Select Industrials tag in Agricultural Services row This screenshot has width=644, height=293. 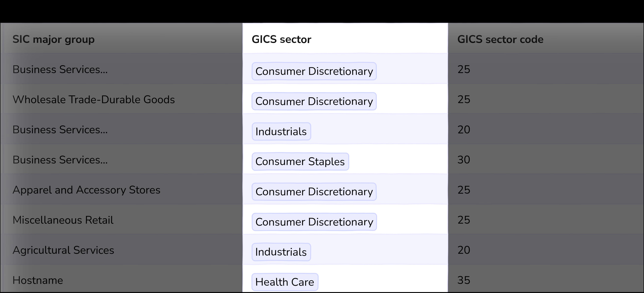click(281, 252)
